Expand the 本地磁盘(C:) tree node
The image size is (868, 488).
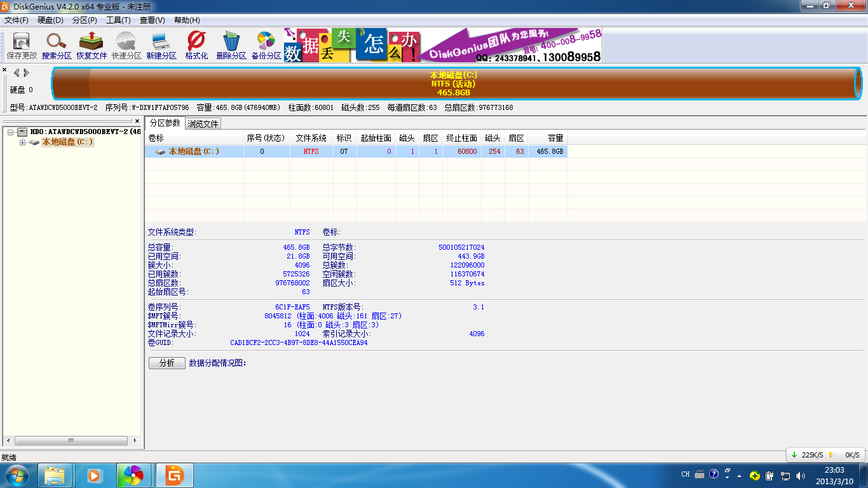point(22,142)
